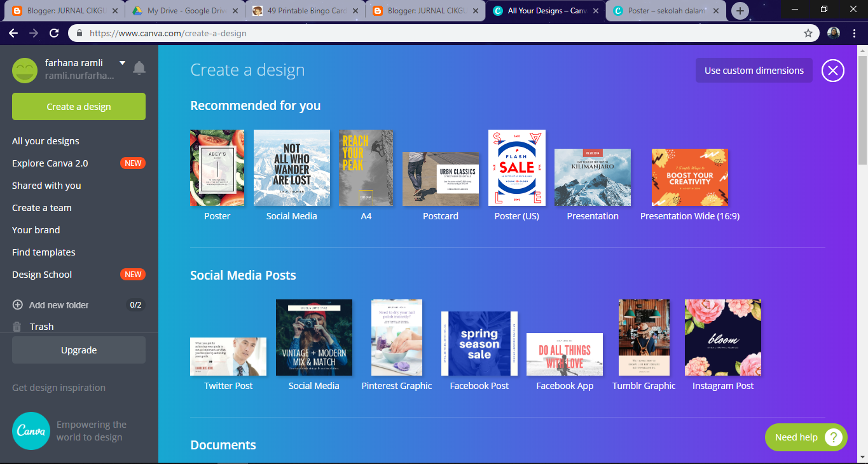Open the Chrome profile avatar
Image resolution: width=868 pixels, height=464 pixels.
(x=834, y=33)
